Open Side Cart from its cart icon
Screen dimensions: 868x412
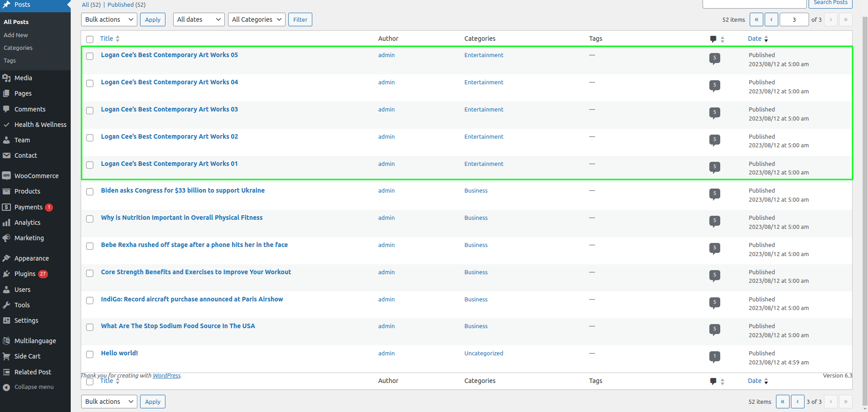6,356
